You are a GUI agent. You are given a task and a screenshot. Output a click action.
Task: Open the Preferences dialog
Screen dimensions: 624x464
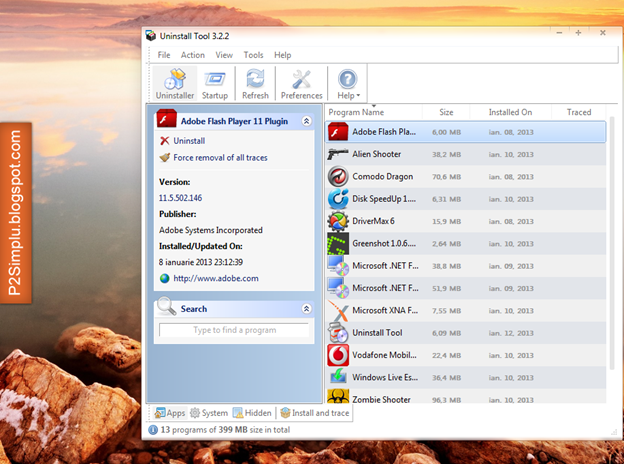[302, 84]
